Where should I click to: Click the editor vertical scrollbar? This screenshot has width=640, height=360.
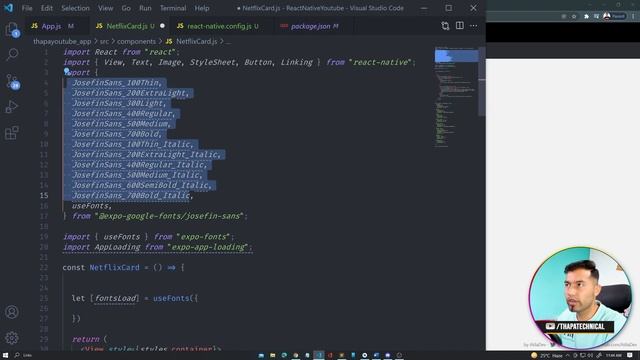[482, 82]
